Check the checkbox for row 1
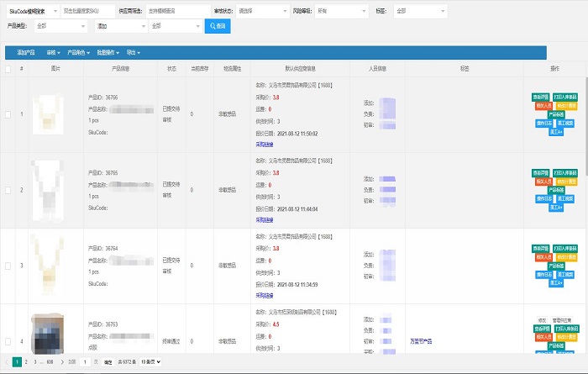Screen dimensions: 588x374 click(8, 114)
